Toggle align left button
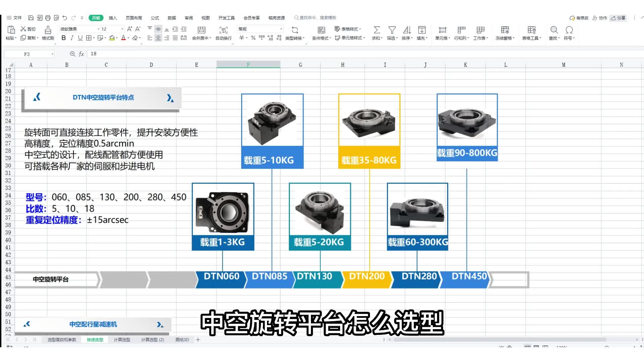This screenshot has height=362, width=644. [x=150, y=38]
